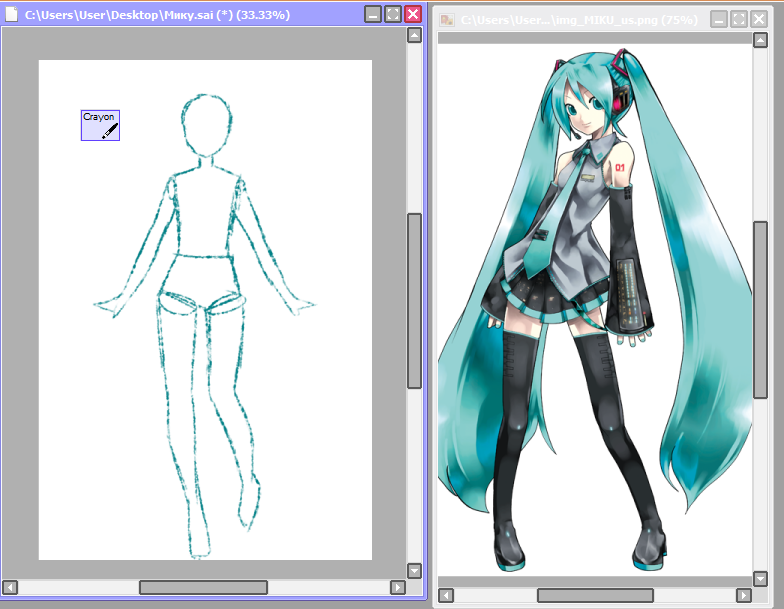Close the img_MIKU_us.png reference window
The height and width of the screenshot is (609, 784).
coord(759,20)
